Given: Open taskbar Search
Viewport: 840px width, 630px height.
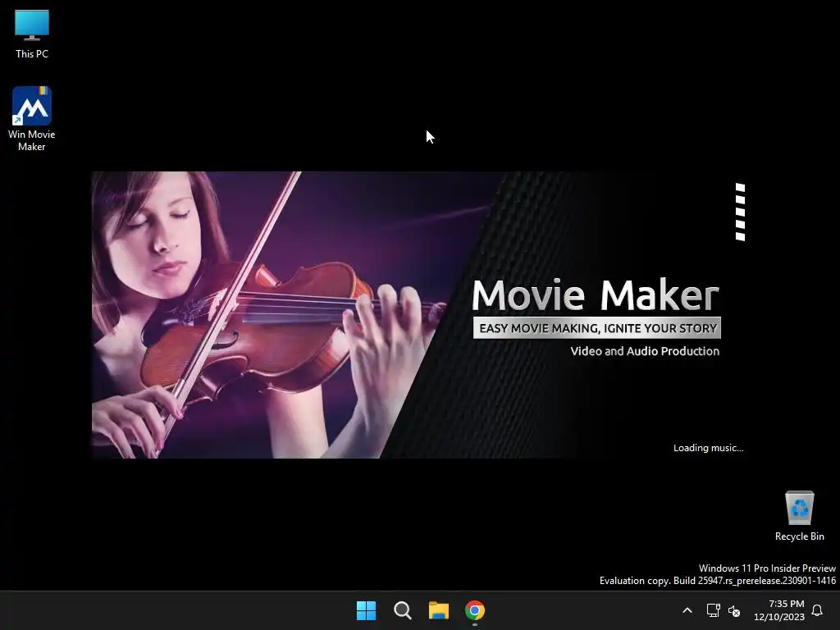Looking at the screenshot, I should (x=402, y=610).
